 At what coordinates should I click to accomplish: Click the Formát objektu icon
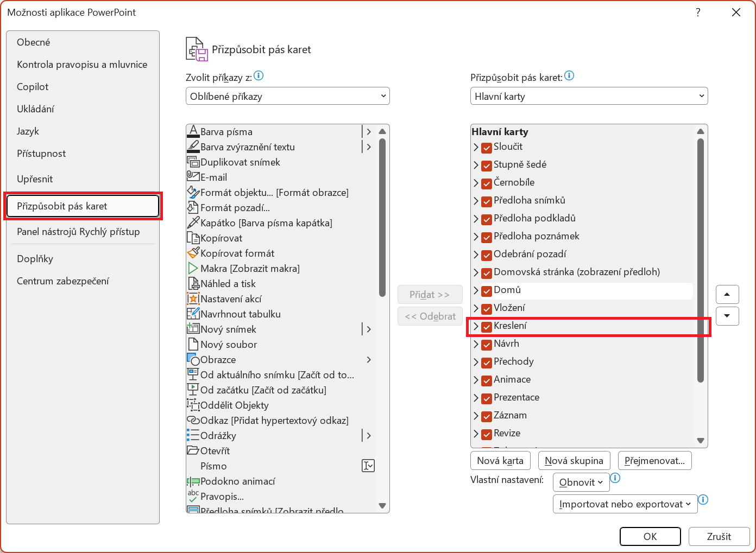pos(193,192)
